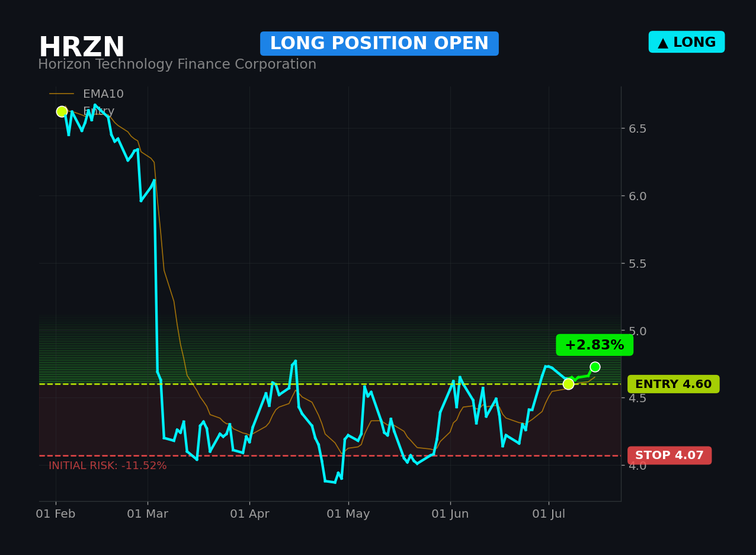Click the yellow entry marker in legend

coord(62,111)
